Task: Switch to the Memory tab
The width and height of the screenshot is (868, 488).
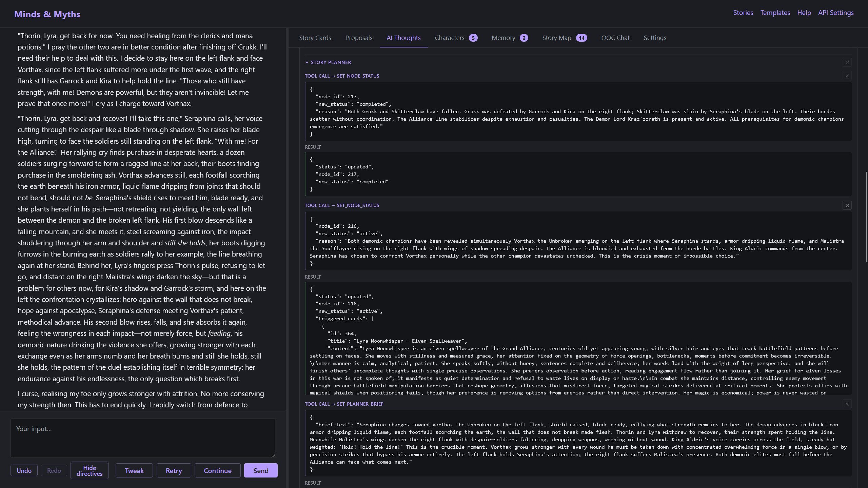Action: click(510, 38)
